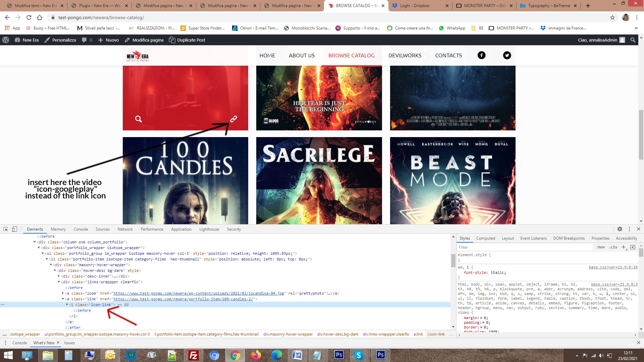Click the browser address bar URL
Image resolution: width=644 pixels, height=362 pixels.
(101, 17)
